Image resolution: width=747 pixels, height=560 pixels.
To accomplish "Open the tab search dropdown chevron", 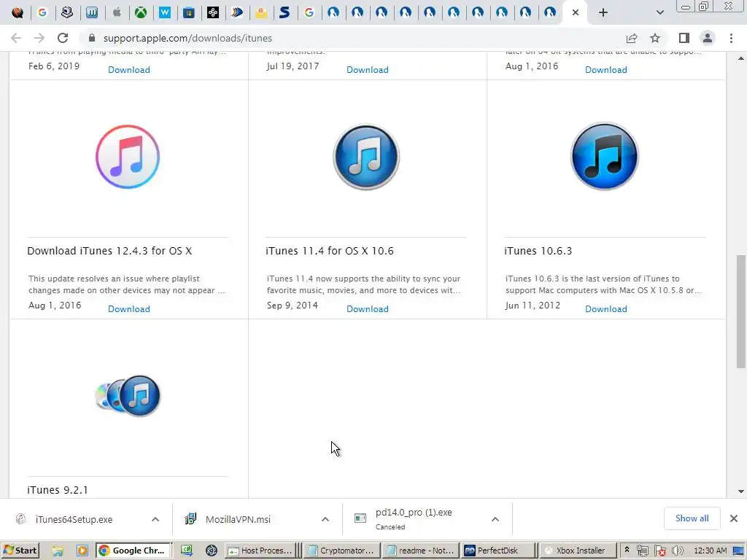I will (659, 12).
